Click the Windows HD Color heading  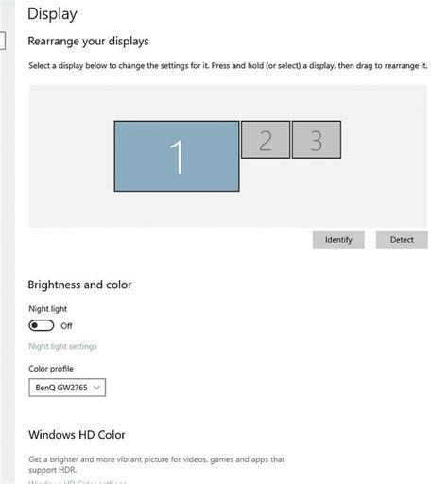[77, 435]
